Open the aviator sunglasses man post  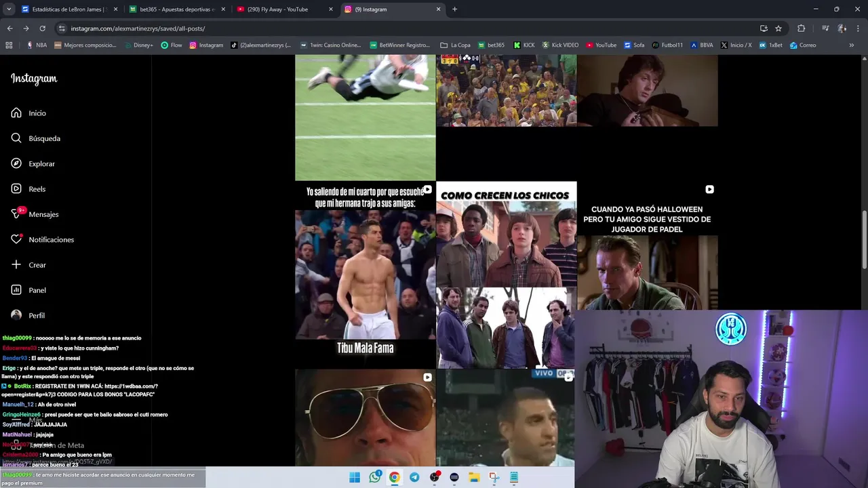coord(365,418)
